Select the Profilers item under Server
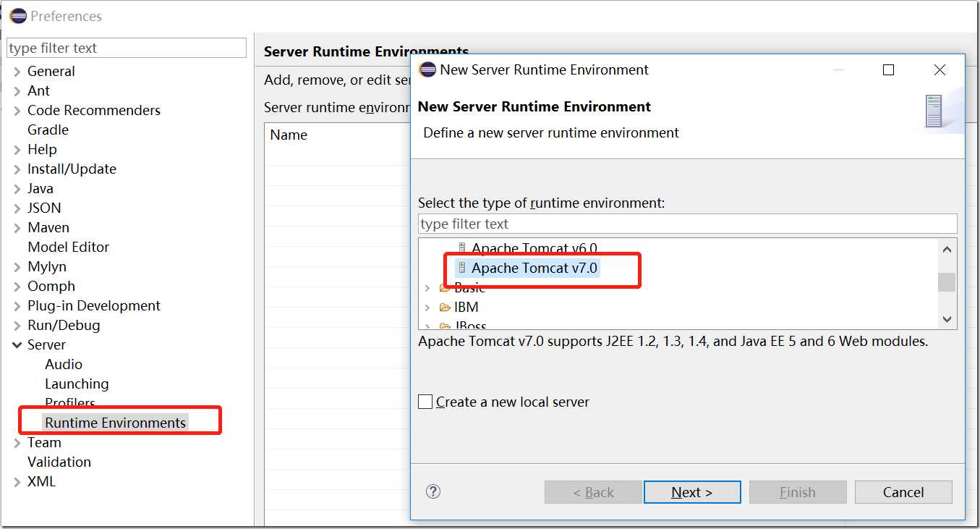This screenshot has width=980, height=529. coord(70,403)
